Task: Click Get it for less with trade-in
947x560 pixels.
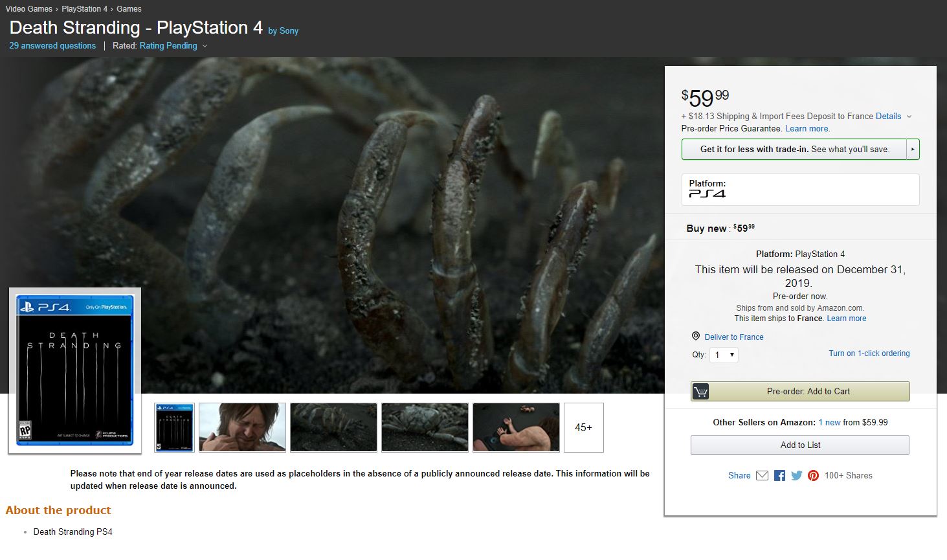Action: click(794, 149)
